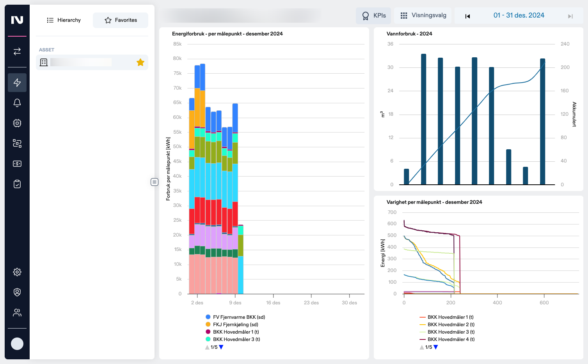The width and height of the screenshot is (588, 364).
Task: Open the date range 01 - 31 des. 2024
Action: 519,16
